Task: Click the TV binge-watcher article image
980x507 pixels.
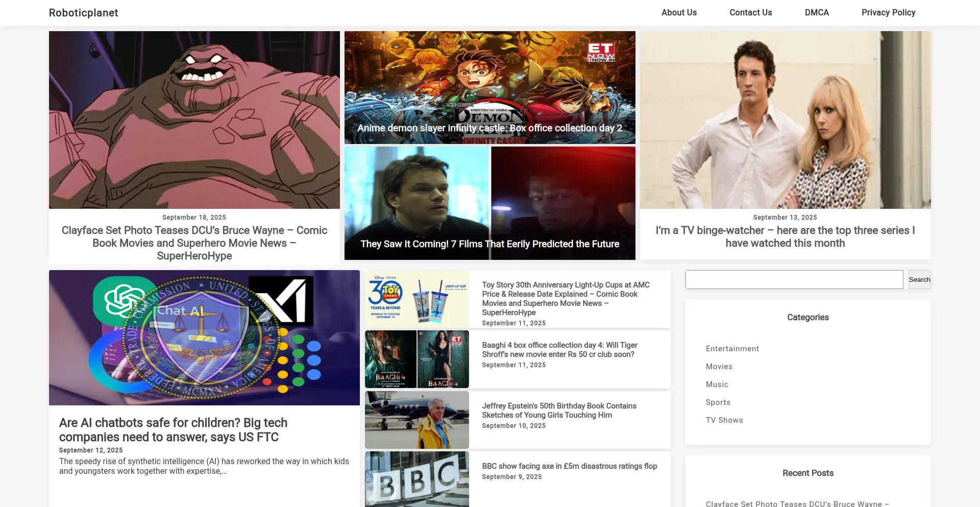Action: pos(785,120)
